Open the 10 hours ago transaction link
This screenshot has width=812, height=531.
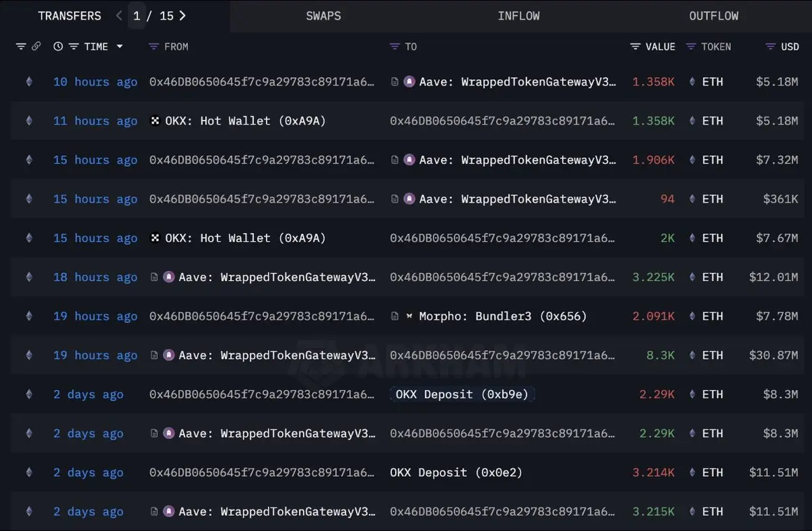point(95,82)
